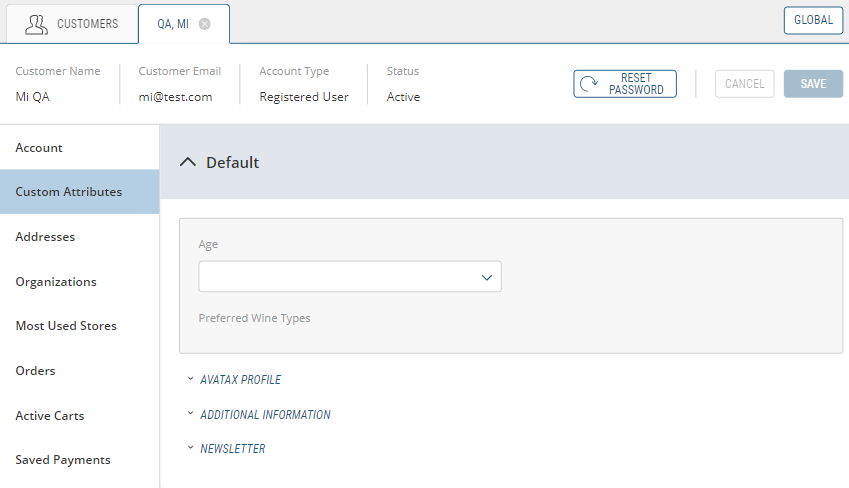The width and height of the screenshot is (849, 488).
Task: Save the customer changes
Action: click(x=813, y=84)
